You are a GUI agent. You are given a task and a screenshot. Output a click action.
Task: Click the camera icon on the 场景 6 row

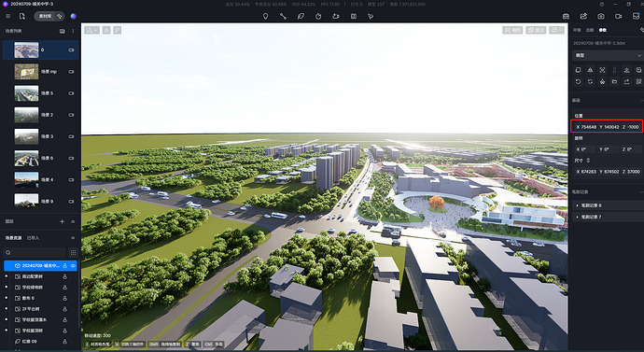click(x=71, y=158)
